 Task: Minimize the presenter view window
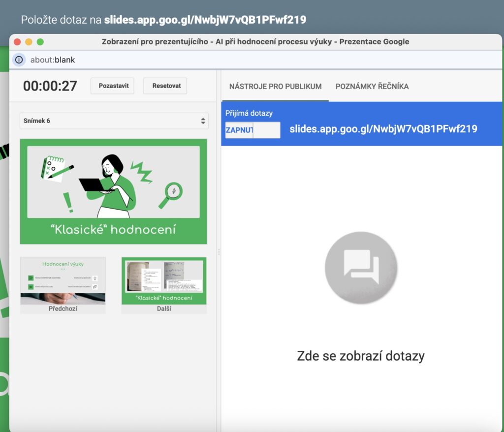[x=29, y=42]
